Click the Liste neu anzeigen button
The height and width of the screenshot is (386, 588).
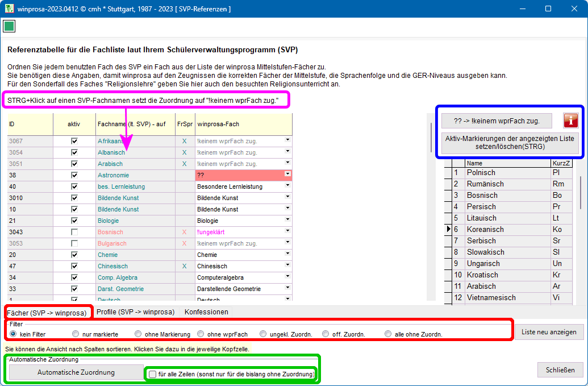pyautogui.click(x=549, y=332)
